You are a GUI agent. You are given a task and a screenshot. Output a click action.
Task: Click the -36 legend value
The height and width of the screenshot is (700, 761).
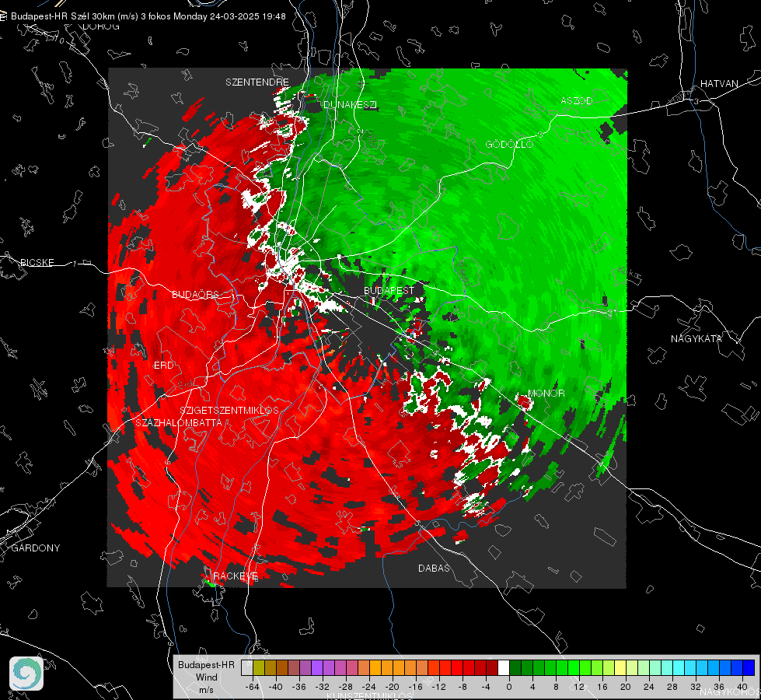click(x=299, y=687)
